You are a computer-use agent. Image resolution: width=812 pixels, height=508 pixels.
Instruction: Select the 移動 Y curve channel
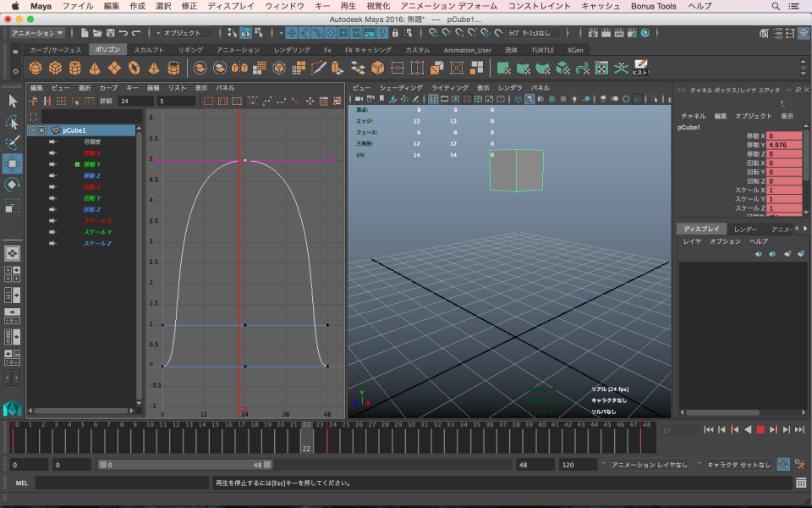coord(92,164)
